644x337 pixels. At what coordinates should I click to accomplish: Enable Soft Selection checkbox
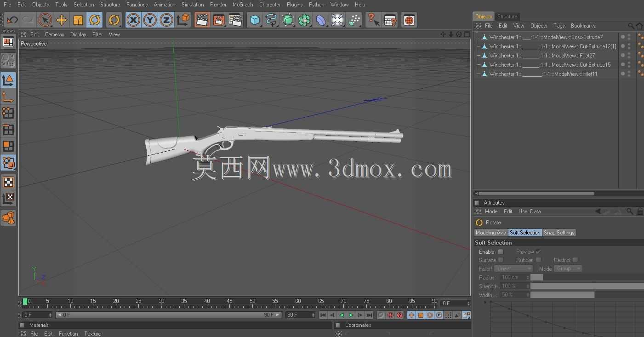501,252
